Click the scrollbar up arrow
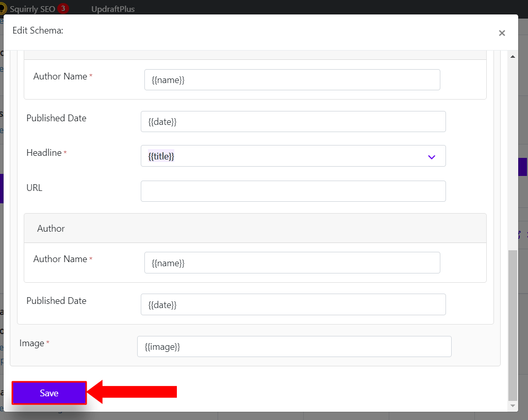Image resolution: width=528 pixels, height=420 pixels. pyautogui.click(x=513, y=57)
